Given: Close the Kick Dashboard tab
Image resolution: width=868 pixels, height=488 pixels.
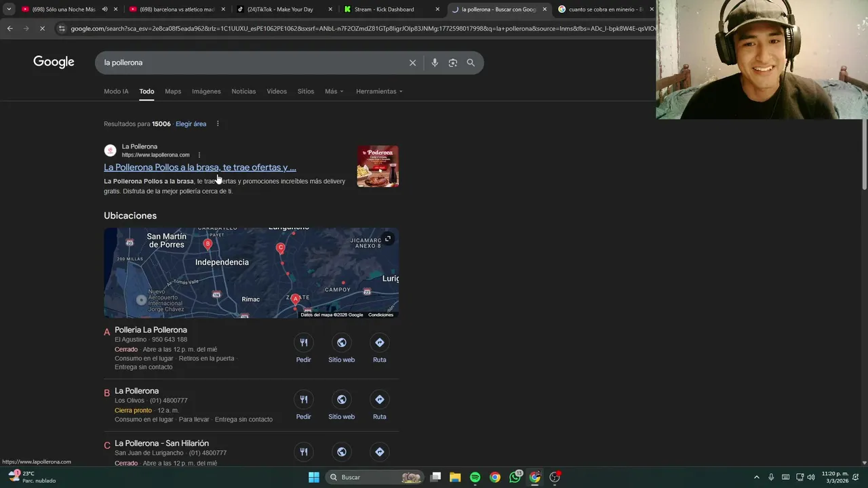Looking at the screenshot, I should click(437, 9).
